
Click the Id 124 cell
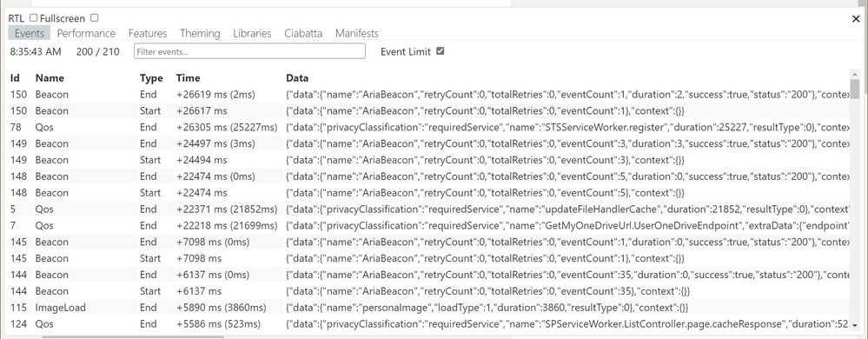tap(18, 324)
